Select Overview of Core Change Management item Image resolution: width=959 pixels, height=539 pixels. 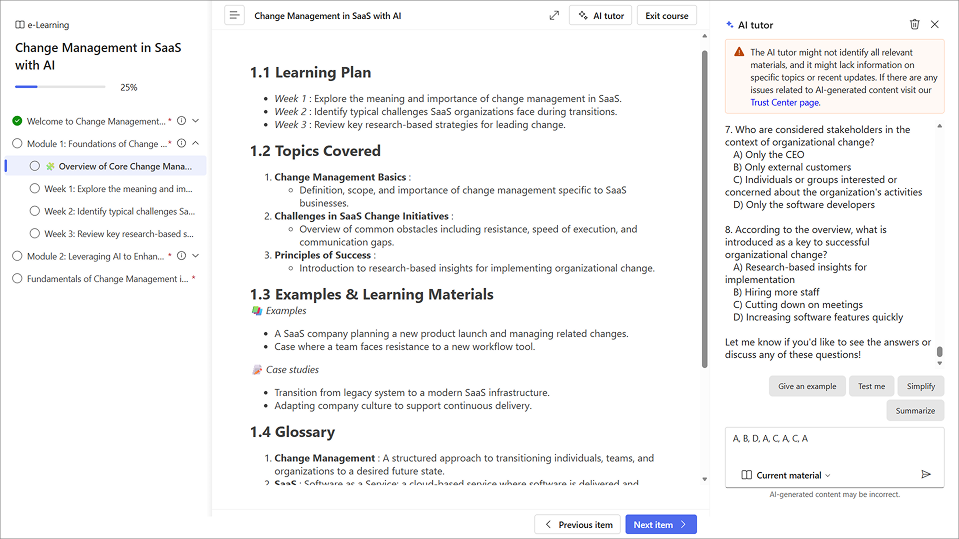[118, 166]
